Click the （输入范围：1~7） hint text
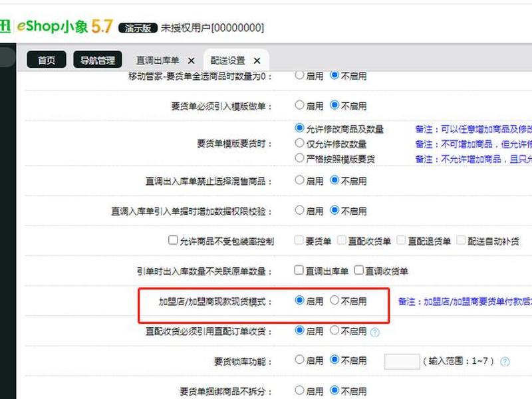The width and height of the screenshot is (532, 399). [458, 361]
